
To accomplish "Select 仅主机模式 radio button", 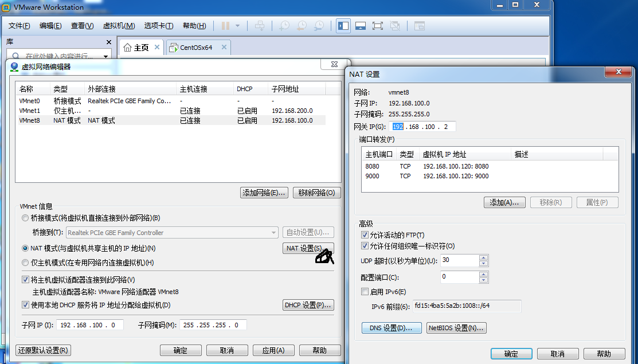I will 25,263.
